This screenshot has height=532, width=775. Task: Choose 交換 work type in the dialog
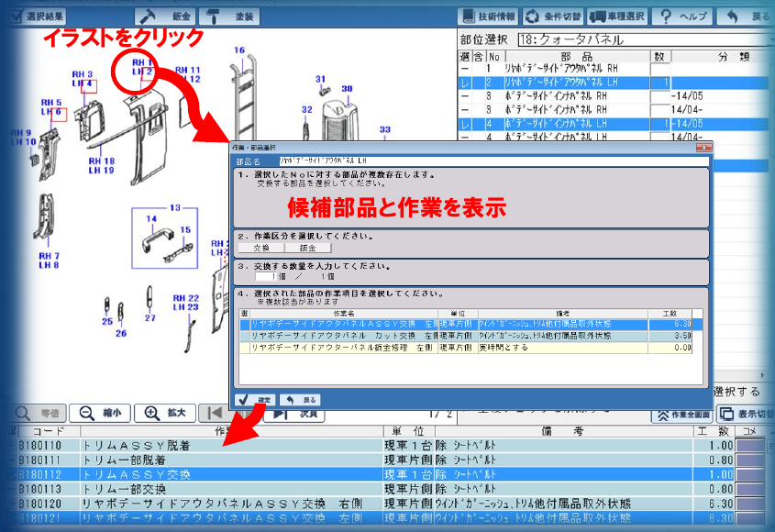261,248
